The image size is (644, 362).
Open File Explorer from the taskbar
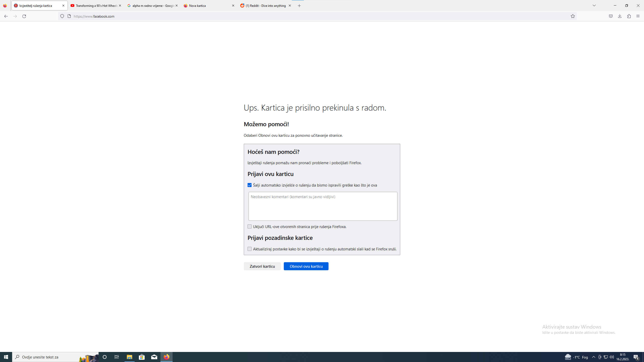point(129,357)
